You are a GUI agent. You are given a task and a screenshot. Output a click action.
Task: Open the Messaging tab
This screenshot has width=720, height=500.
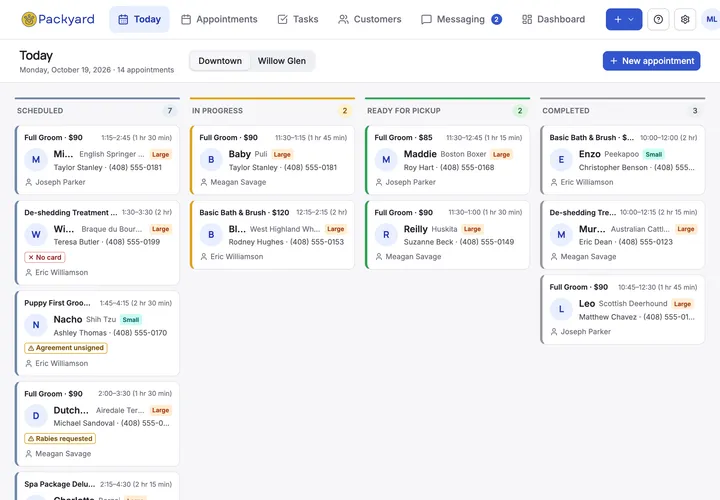click(461, 19)
